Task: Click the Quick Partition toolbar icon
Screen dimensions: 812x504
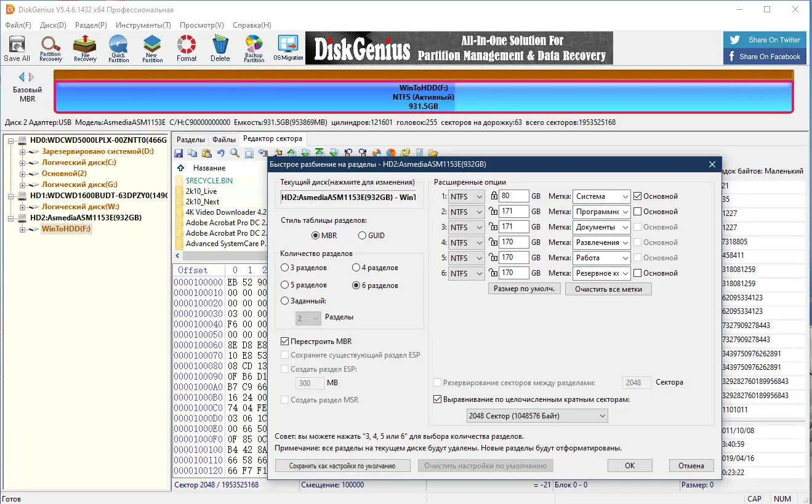Action: click(x=118, y=49)
